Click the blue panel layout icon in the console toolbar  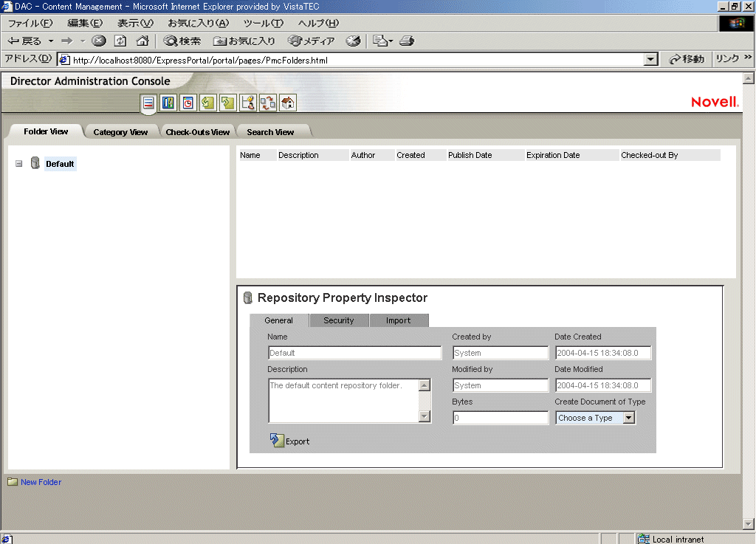[x=168, y=103]
